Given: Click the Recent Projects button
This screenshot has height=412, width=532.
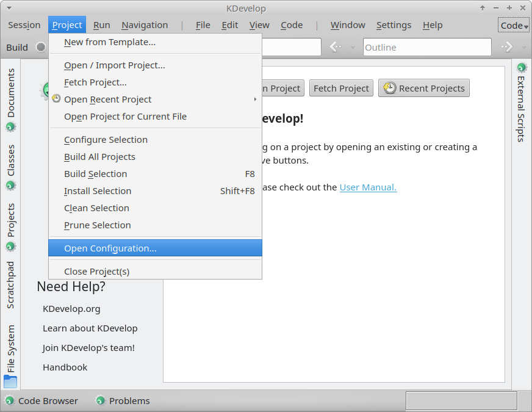Looking at the screenshot, I should pyautogui.click(x=424, y=89).
